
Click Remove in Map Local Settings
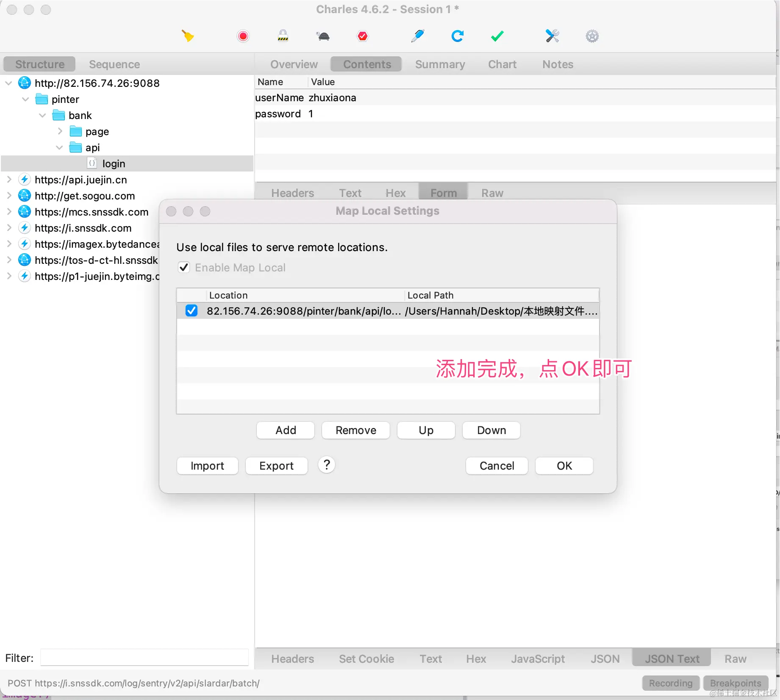[356, 430]
